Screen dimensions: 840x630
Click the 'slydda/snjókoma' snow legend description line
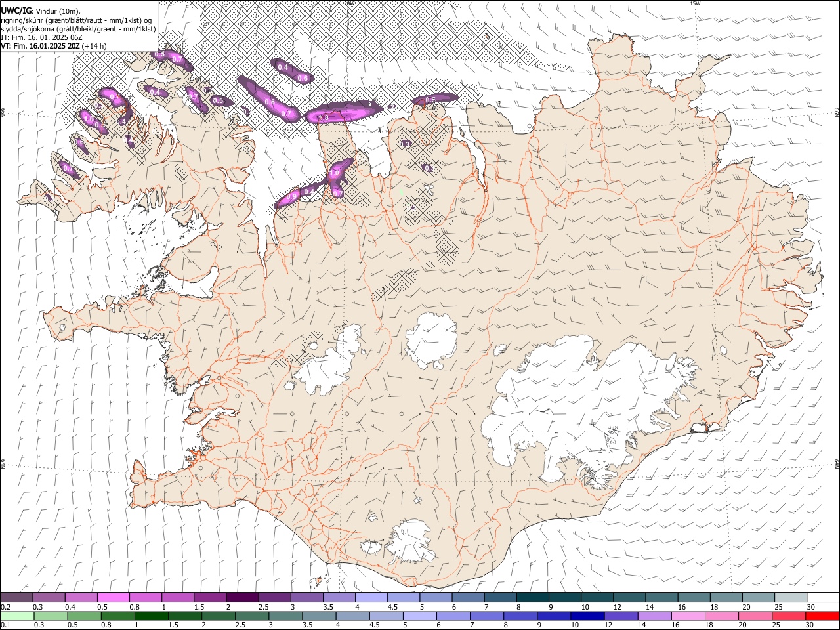point(78,29)
